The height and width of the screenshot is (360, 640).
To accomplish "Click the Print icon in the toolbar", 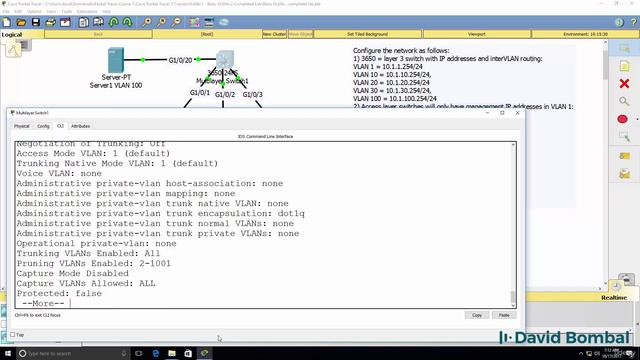I will coord(51,22).
